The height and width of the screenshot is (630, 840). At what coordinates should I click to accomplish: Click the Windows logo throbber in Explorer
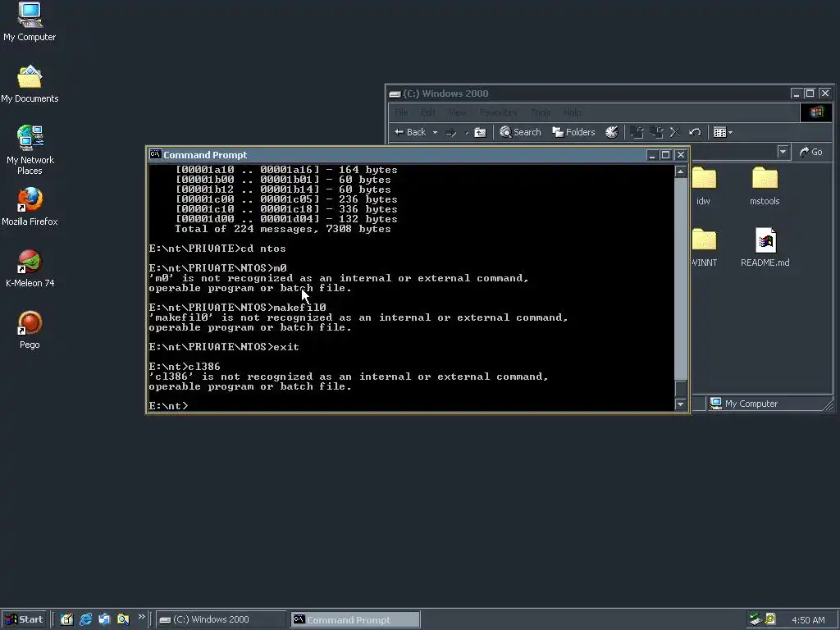[x=816, y=112]
